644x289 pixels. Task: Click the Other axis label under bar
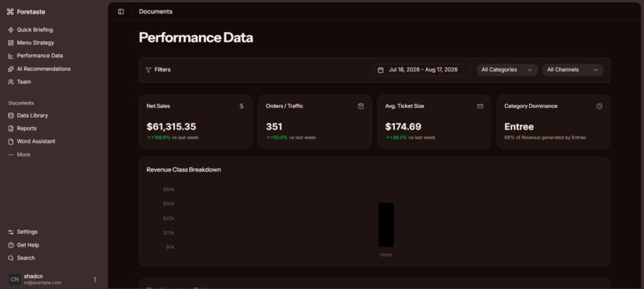[386, 255]
